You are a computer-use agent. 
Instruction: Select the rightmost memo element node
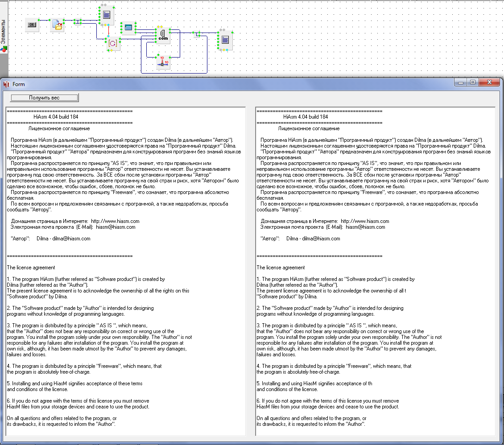[x=225, y=40]
